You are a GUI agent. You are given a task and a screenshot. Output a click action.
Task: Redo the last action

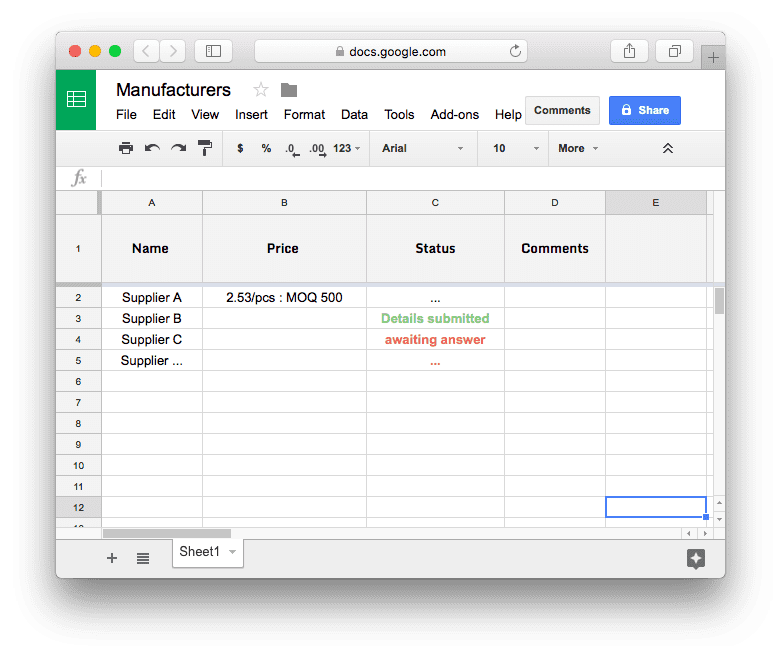click(178, 148)
